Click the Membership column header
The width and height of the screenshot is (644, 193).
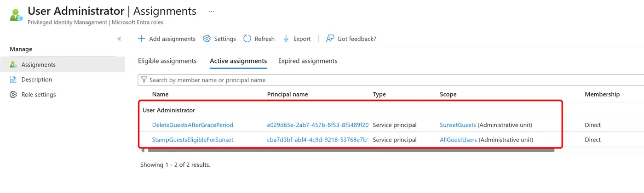602,94
